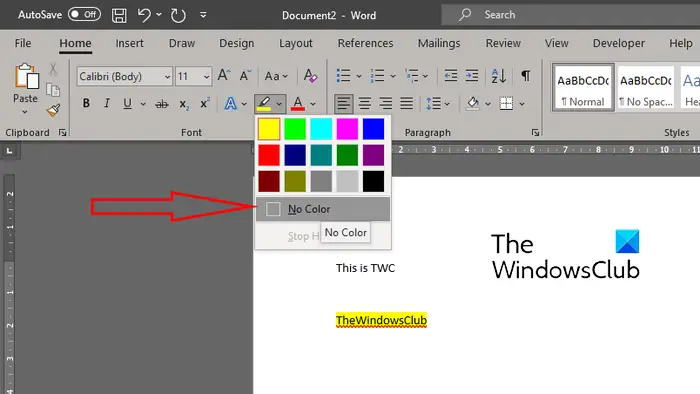Click the Borders icon
The width and height of the screenshot is (700, 394).
click(x=506, y=104)
